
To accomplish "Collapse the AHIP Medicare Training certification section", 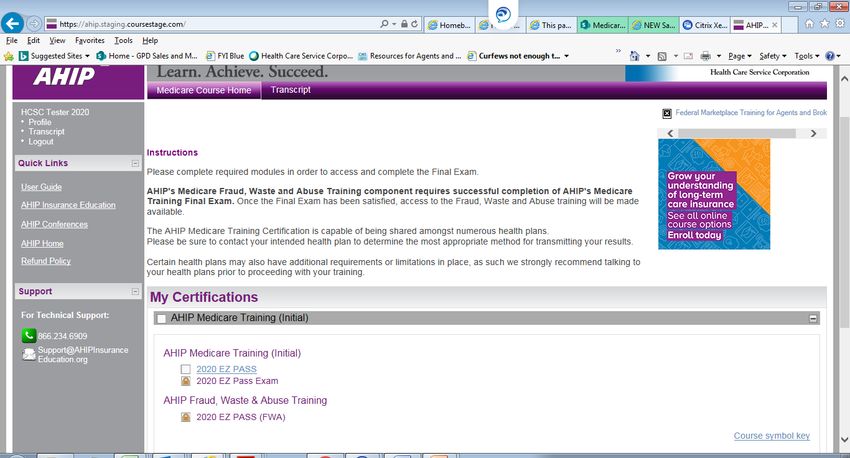I will click(x=813, y=319).
